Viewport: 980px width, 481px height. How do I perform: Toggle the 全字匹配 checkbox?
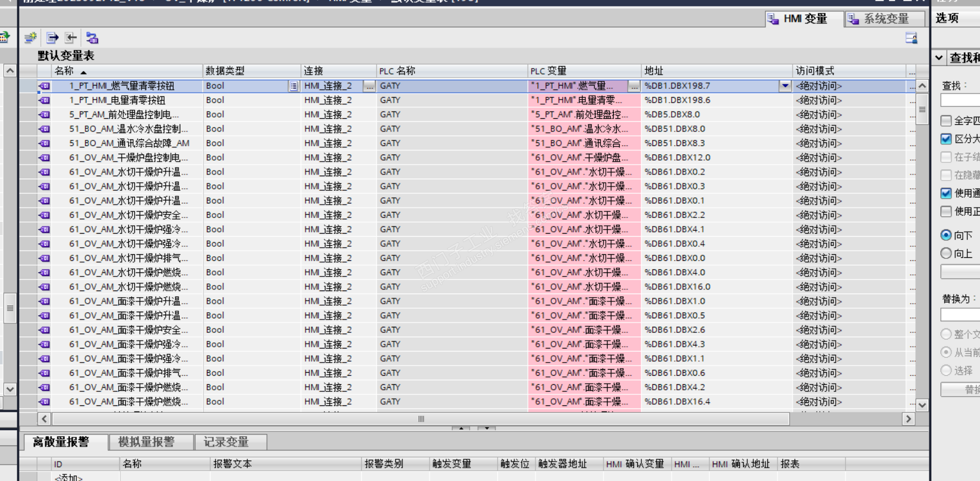946,120
